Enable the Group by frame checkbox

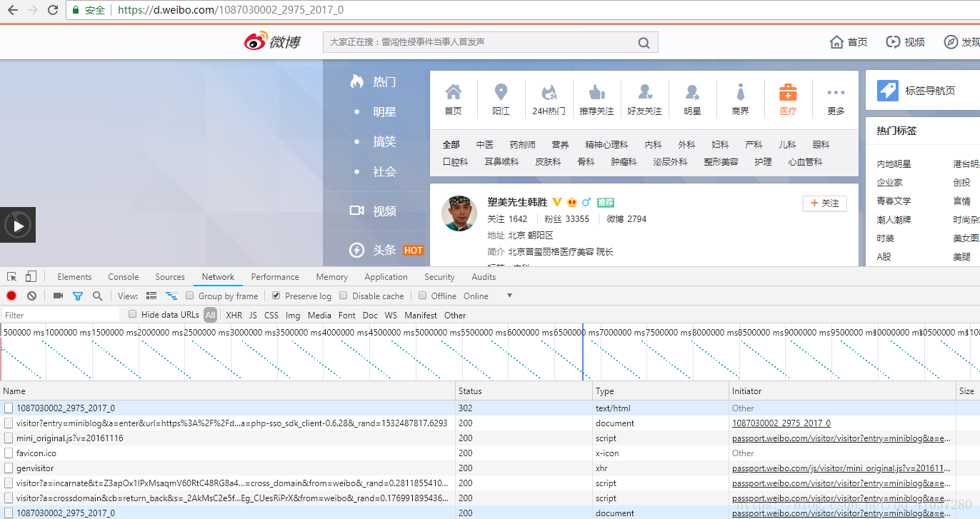[190, 296]
